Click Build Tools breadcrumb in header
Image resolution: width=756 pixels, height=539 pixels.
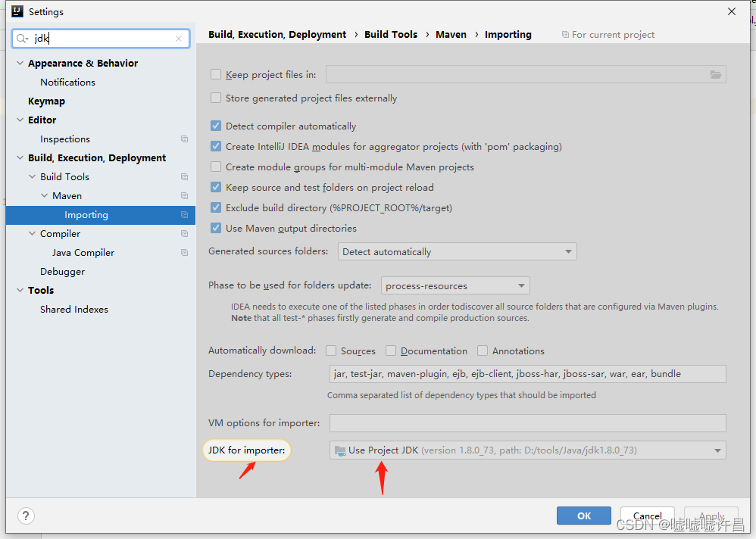click(x=391, y=35)
